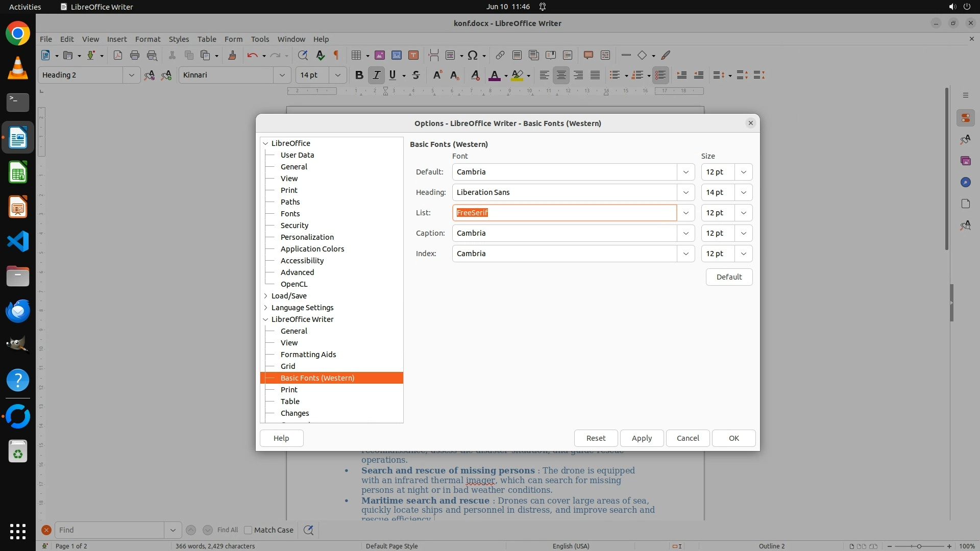980x551 pixels.
Task: Open the Heading size dropdown
Action: pyautogui.click(x=743, y=192)
